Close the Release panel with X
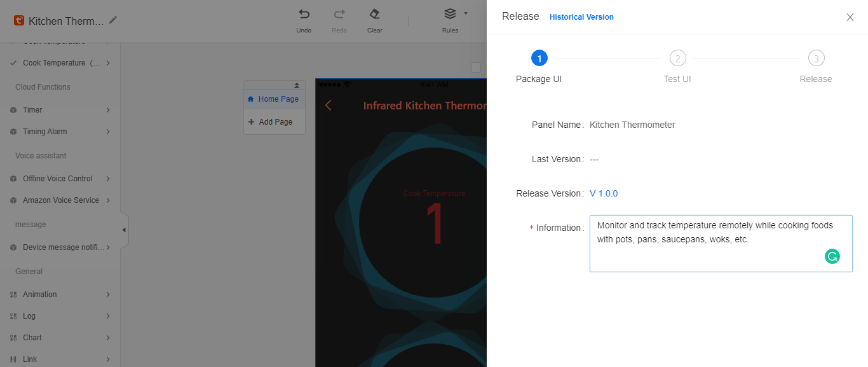This screenshot has height=367, width=868. (850, 17)
